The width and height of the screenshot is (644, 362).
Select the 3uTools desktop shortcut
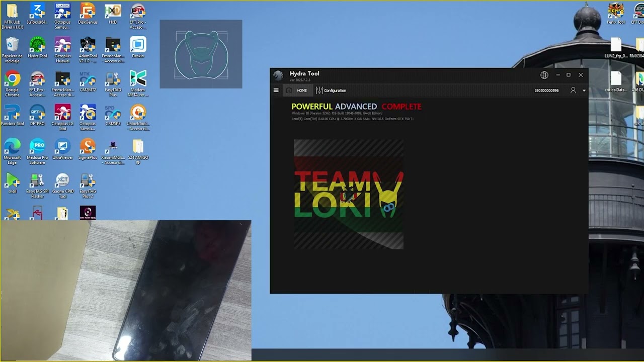click(x=37, y=14)
